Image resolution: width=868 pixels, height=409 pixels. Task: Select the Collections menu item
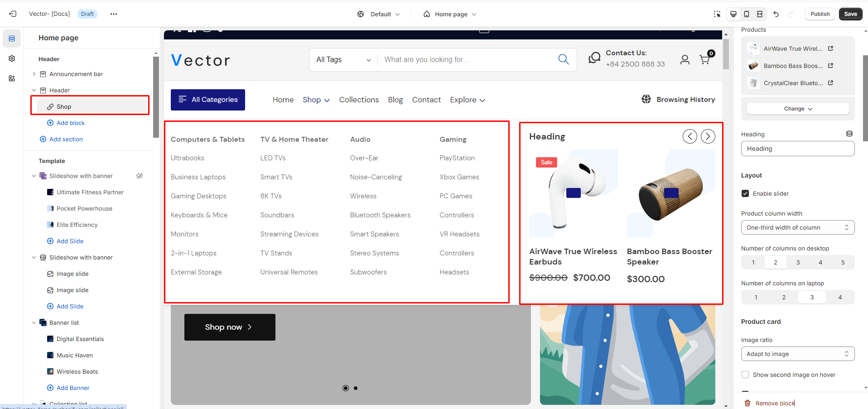coord(359,100)
